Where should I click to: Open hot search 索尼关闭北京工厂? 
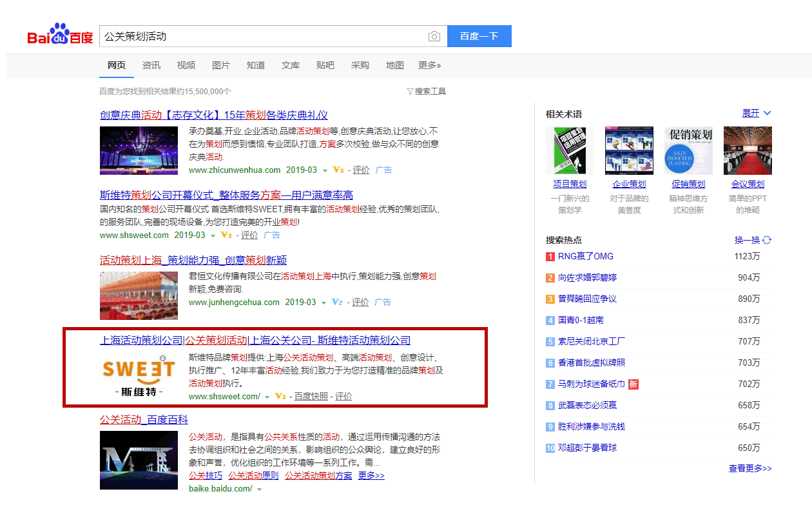coord(592,341)
